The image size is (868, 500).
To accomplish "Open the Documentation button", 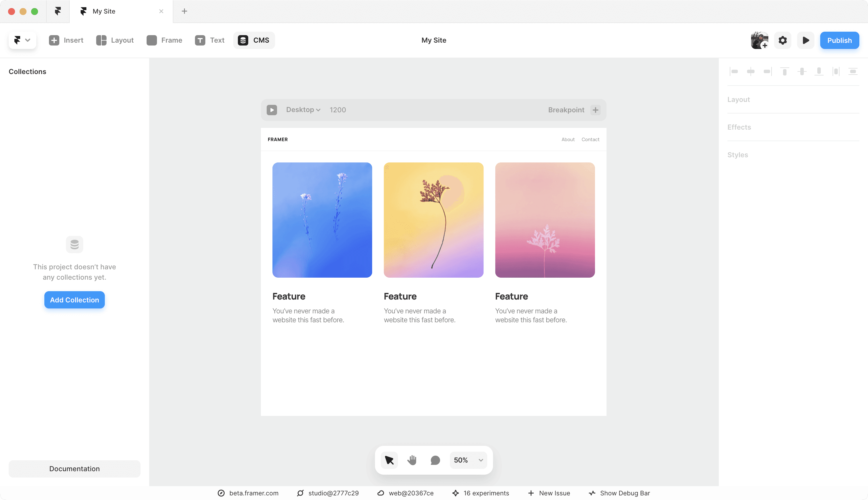I will (x=75, y=468).
